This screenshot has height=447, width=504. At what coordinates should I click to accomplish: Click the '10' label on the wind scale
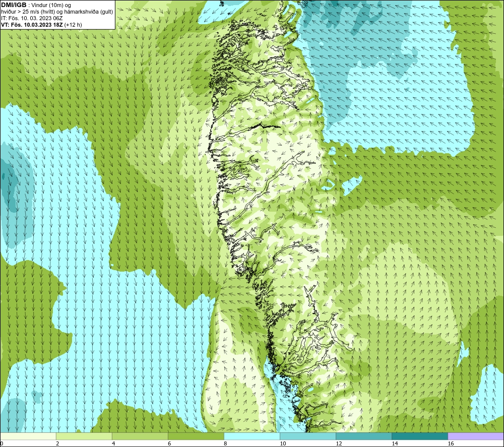pos(283,443)
